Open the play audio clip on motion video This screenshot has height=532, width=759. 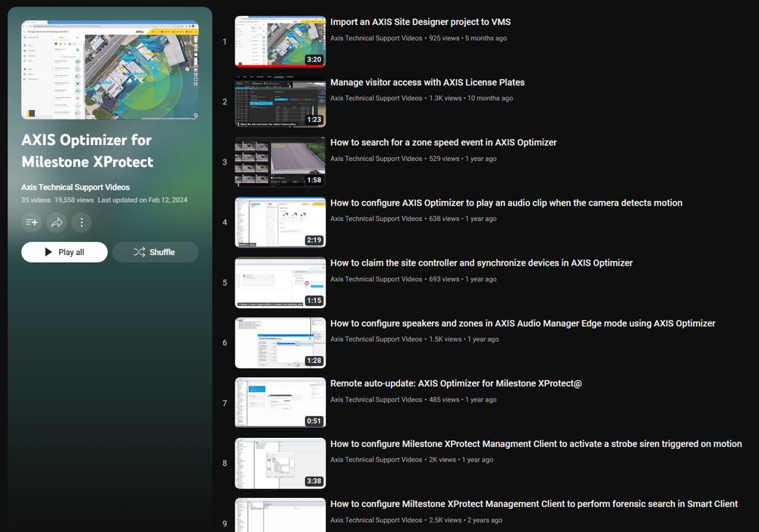tap(505, 203)
